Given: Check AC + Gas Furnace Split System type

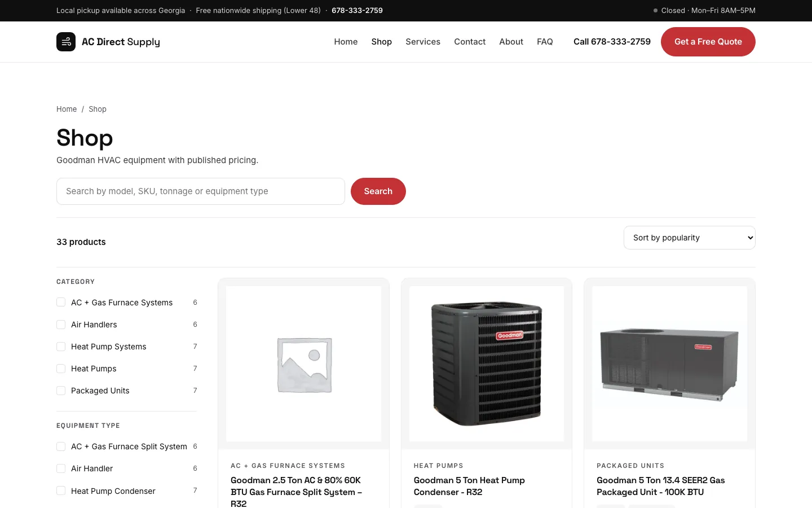Looking at the screenshot, I should pyautogui.click(x=61, y=446).
